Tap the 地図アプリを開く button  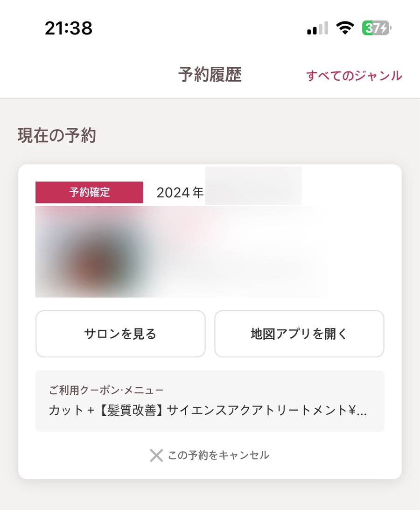[299, 334]
